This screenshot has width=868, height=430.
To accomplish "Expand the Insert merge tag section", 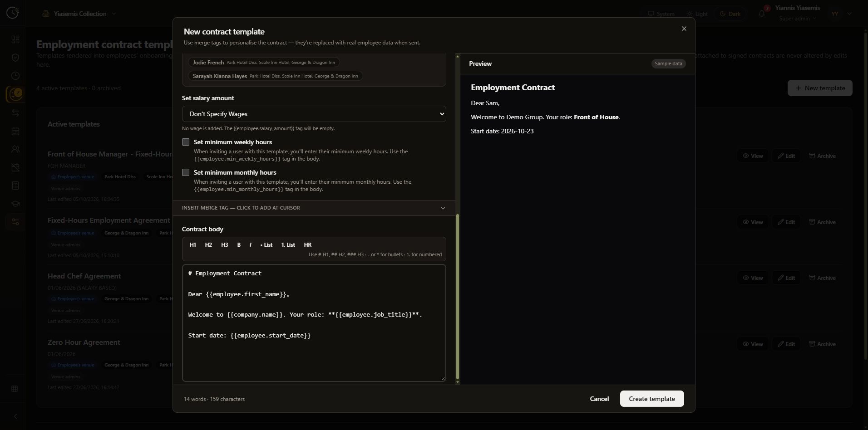I will (314, 208).
